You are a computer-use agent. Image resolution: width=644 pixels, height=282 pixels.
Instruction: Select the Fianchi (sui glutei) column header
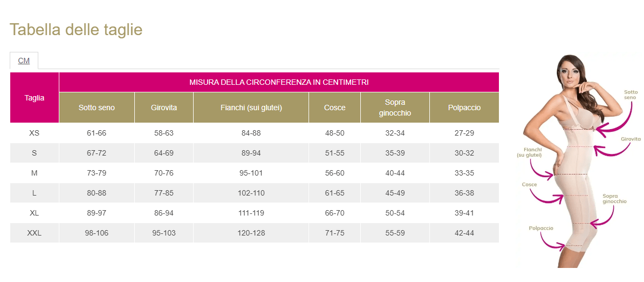tap(251, 108)
